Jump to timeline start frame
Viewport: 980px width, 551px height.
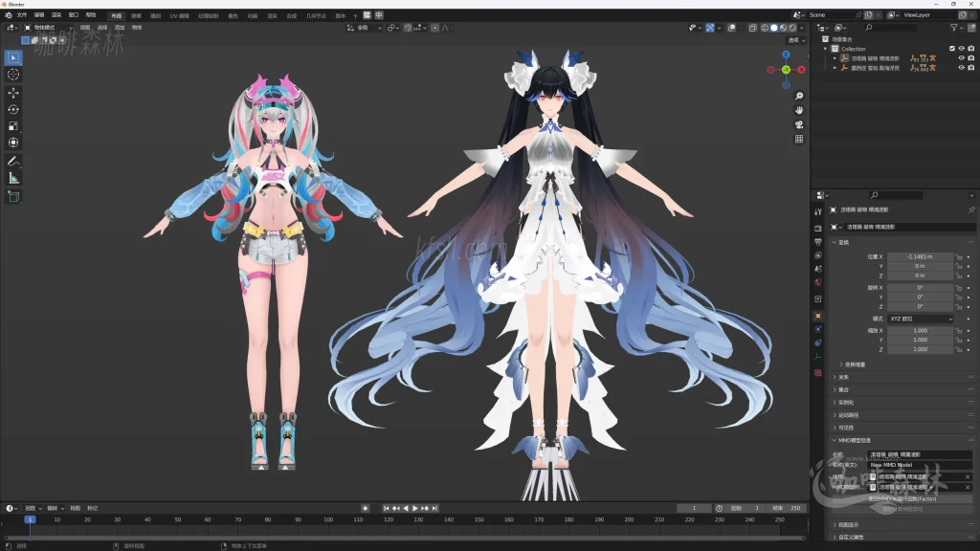(x=387, y=509)
